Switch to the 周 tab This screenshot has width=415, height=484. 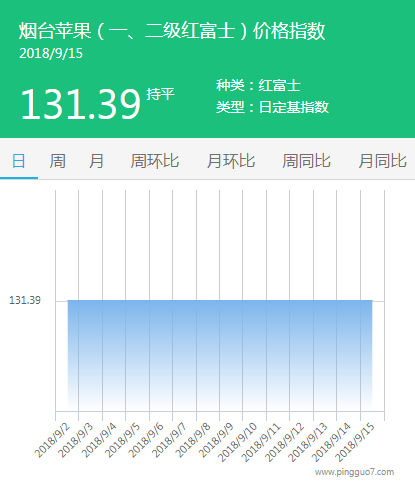57,161
